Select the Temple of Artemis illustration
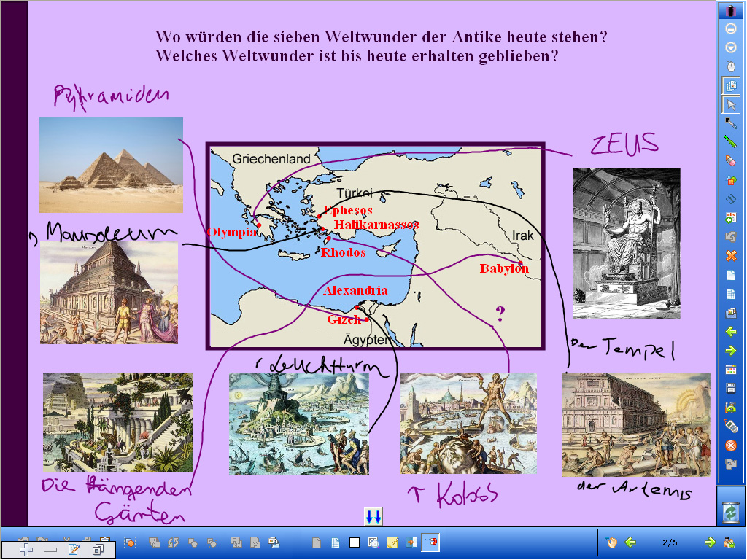 [x=636, y=424]
